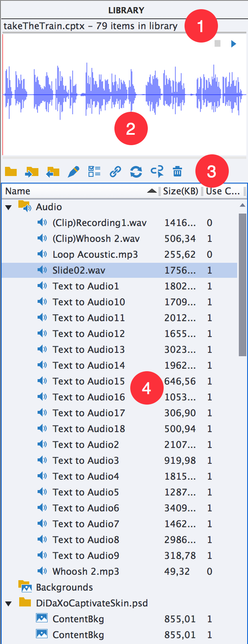Play the audio preview
The width and height of the screenshot is (248, 644).
[x=234, y=43]
